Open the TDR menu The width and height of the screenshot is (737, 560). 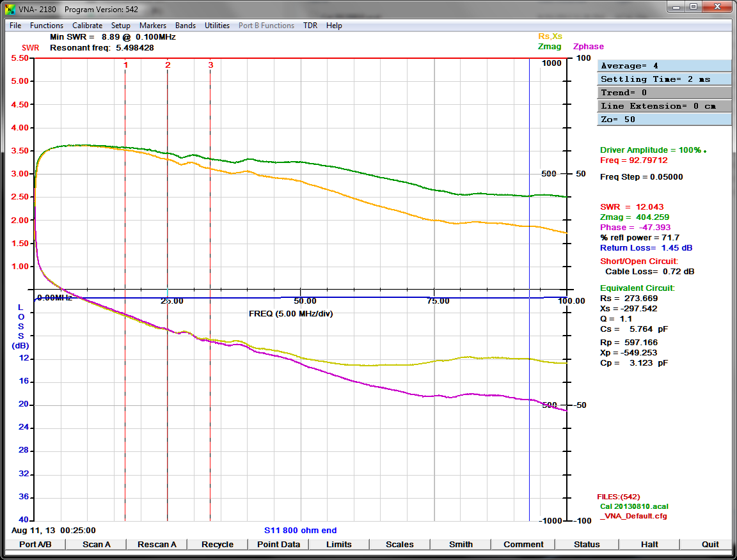coord(310,26)
